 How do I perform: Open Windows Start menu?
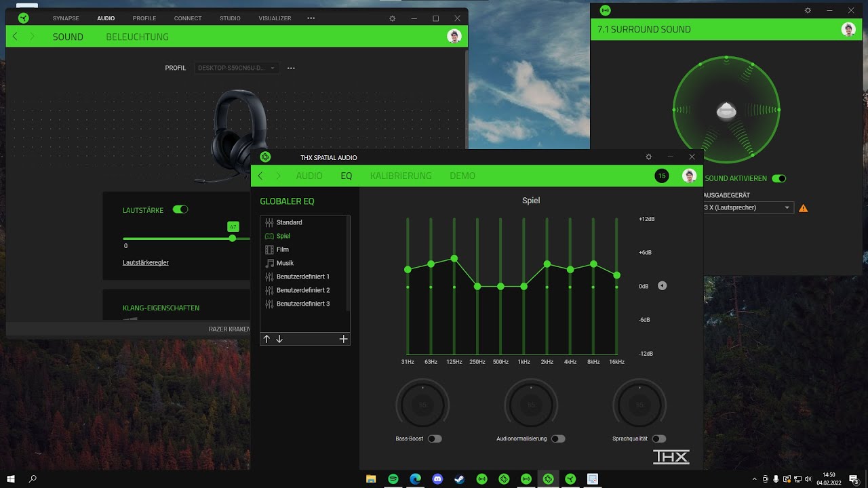11,479
